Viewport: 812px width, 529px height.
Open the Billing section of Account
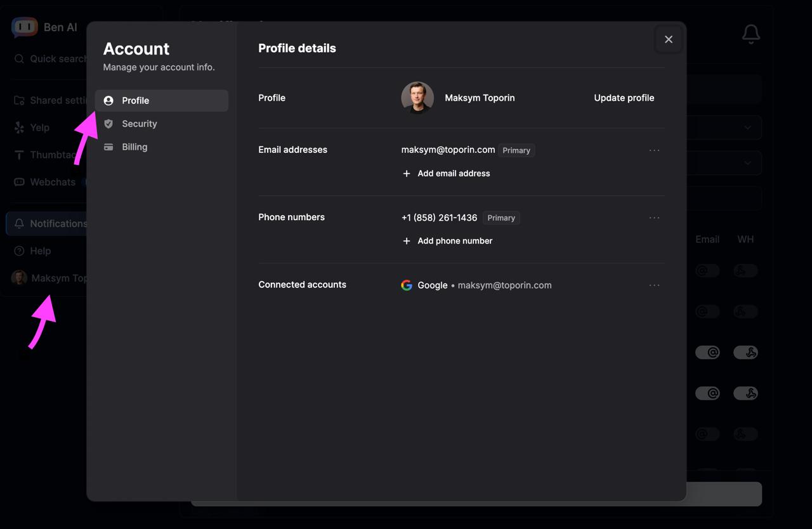pos(161,147)
